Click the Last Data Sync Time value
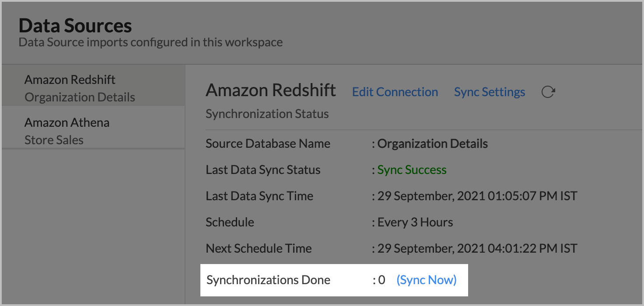This screenshot has height=306, width=644. pyautogui.click(x=477, y=196)
